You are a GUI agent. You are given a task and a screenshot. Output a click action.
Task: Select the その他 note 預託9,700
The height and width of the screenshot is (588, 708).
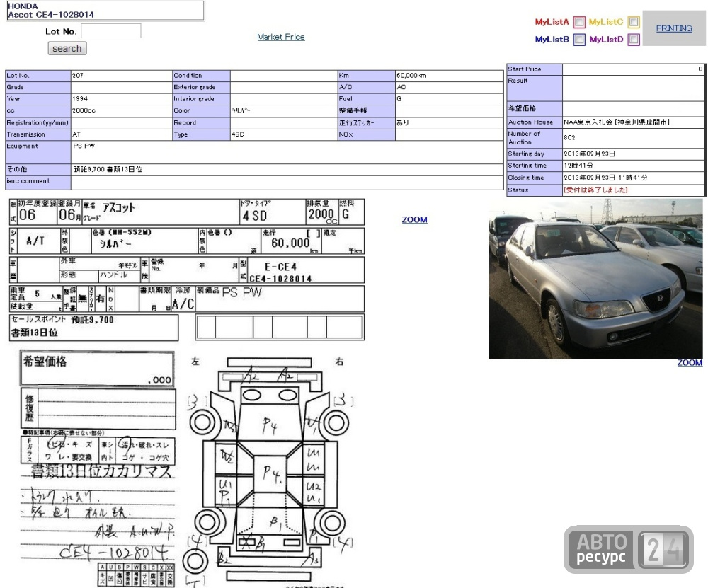click(x=108, y=169)
